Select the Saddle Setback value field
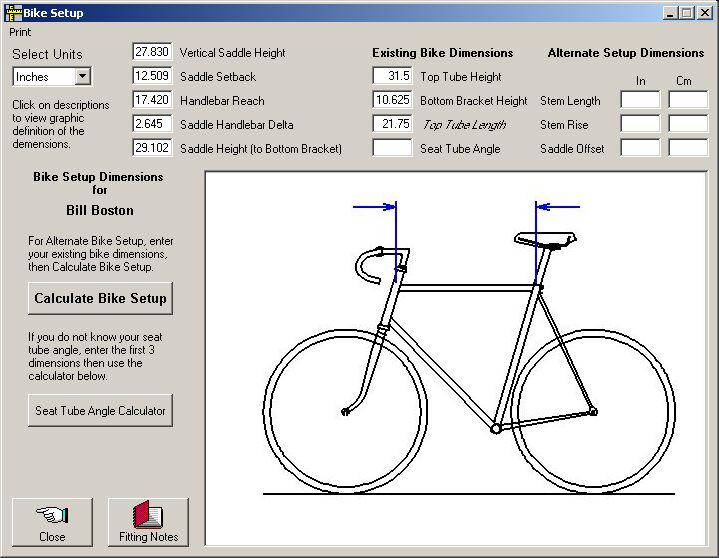The height and width of the screenshot is (558, 719). (x=152, y=76)
